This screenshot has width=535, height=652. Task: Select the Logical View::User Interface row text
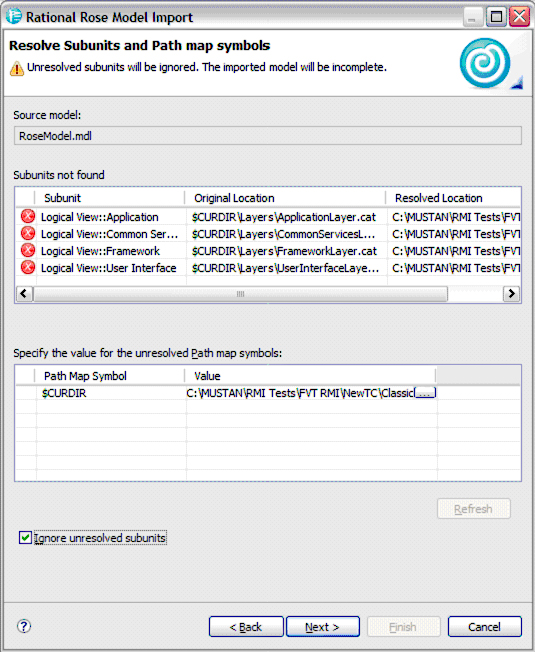tap(108, 268)
